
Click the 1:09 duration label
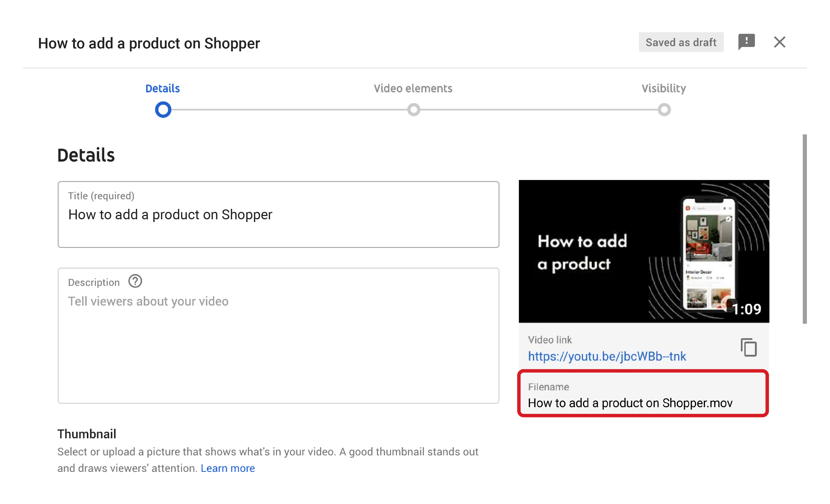click(x=747, y=309)
